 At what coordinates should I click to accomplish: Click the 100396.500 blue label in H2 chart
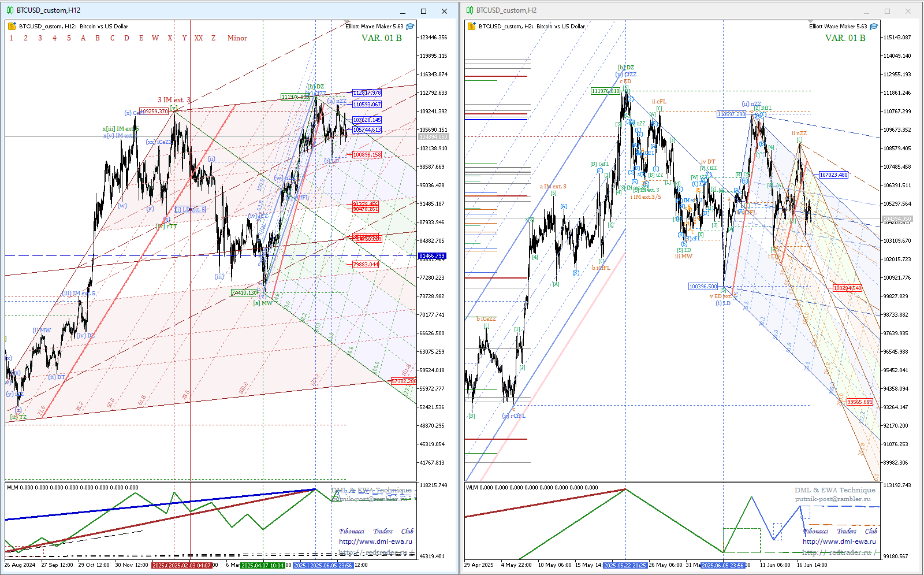click(703, 286)
